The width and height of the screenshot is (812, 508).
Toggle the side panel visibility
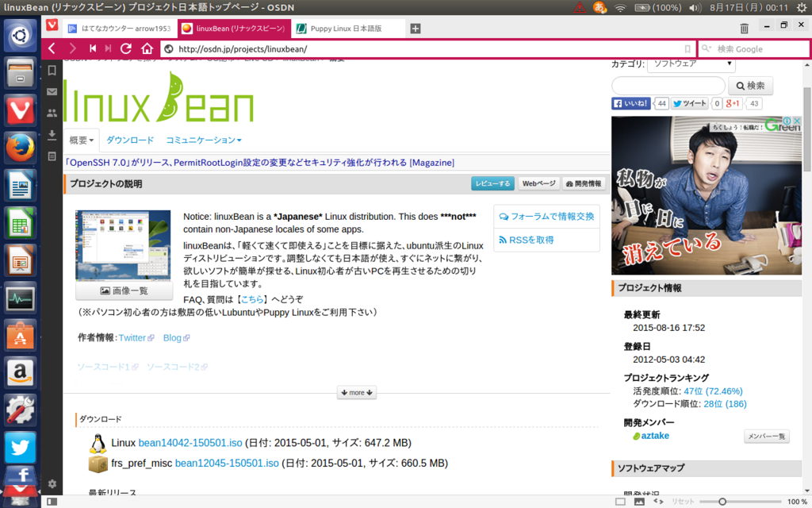click(52, 502)
